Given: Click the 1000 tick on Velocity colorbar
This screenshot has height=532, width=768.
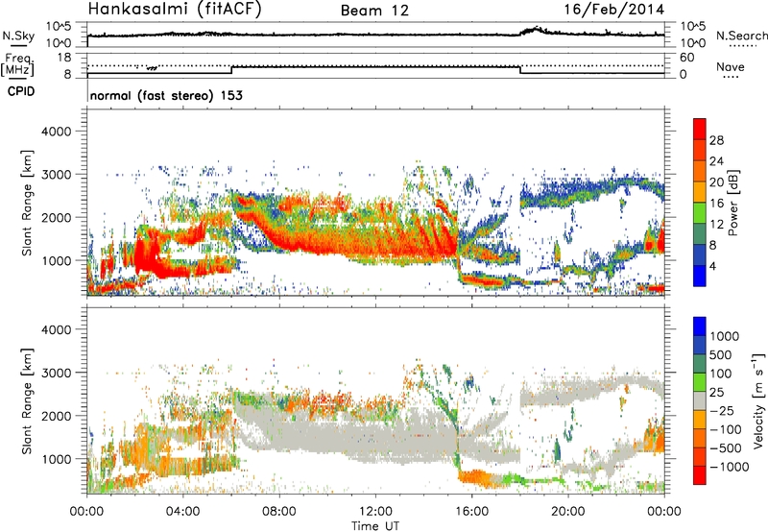Looking at the screenshot, I should click(725, 336).
